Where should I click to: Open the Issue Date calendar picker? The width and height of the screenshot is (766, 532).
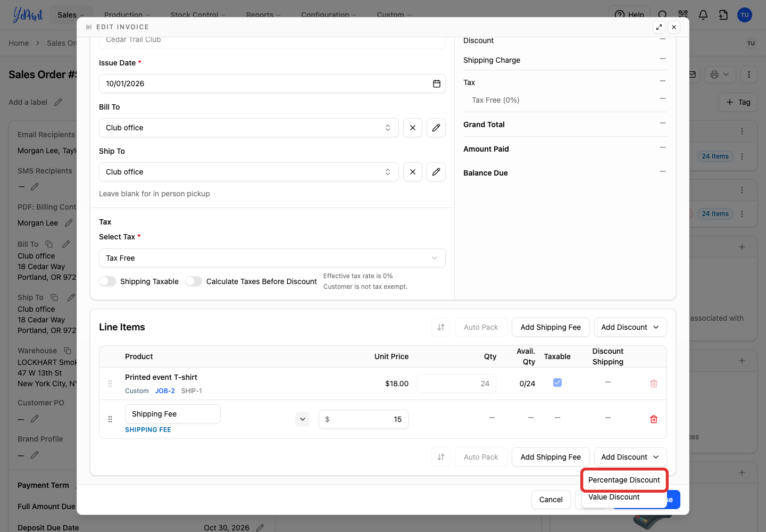pyautogui.click(x=436, y=84)
